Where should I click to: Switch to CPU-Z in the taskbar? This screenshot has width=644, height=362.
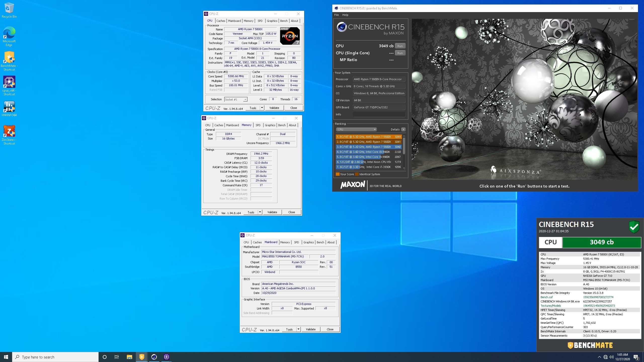tap(166, 357)
